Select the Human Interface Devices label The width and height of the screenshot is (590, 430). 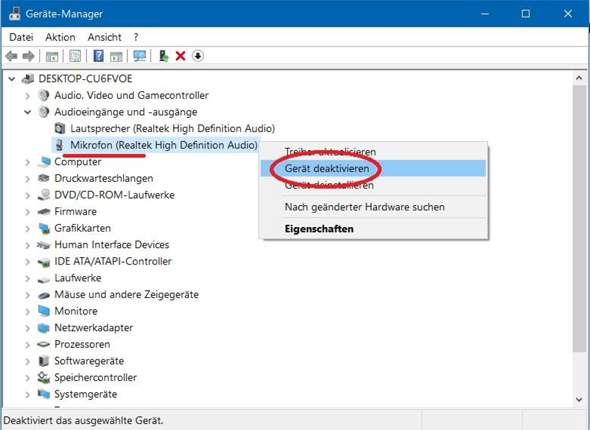click(112, 245)
